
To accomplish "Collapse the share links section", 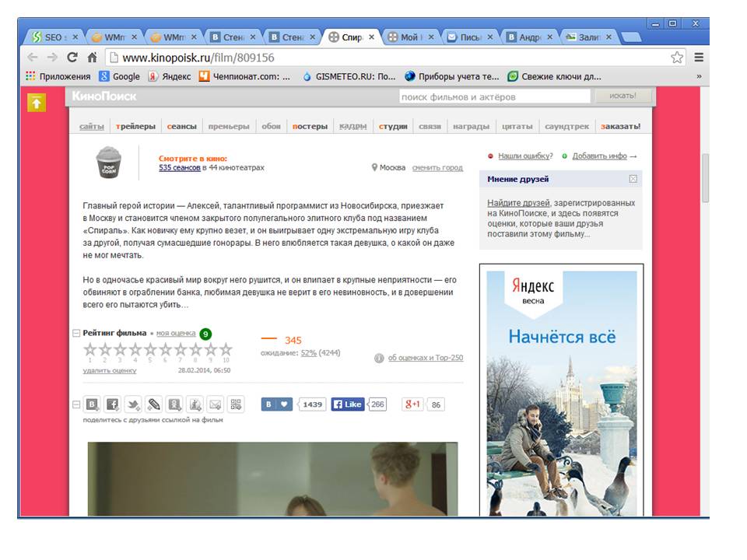I will tap(76, 404).
